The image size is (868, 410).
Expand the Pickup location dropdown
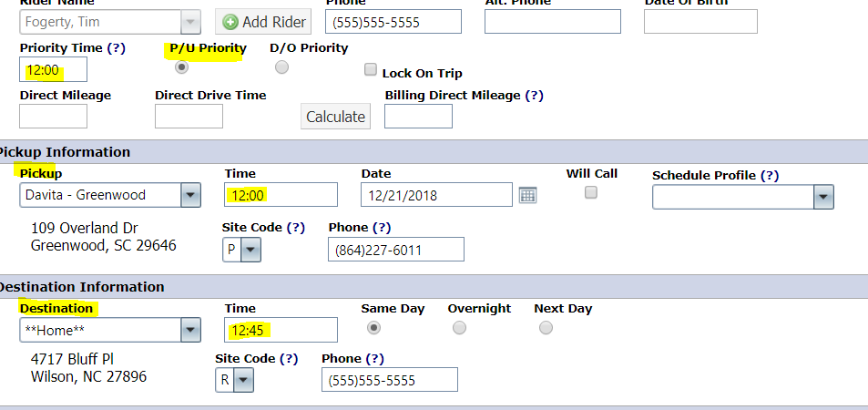tap(190, 195)
